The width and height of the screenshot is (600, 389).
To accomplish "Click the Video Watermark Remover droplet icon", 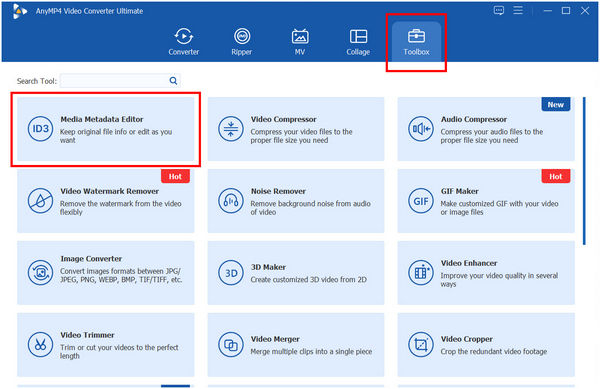I will tap(40, 201).
